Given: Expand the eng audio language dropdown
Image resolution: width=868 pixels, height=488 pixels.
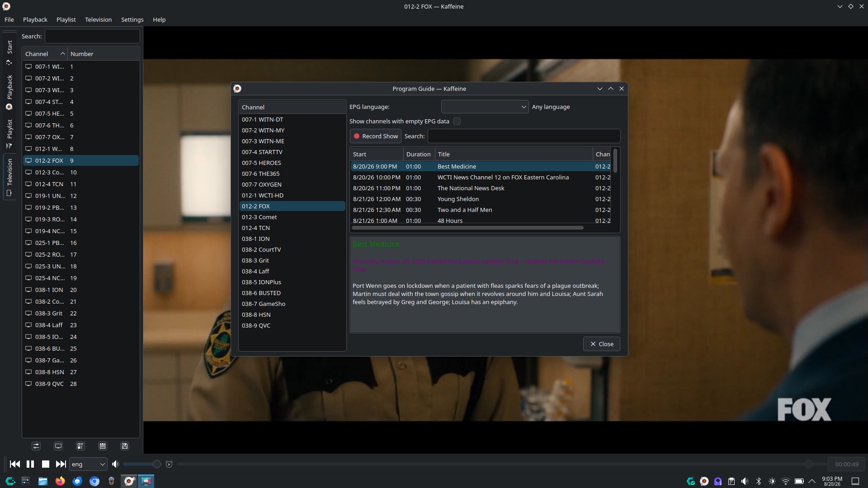Looking at the screenshot, I should (88, 464).
